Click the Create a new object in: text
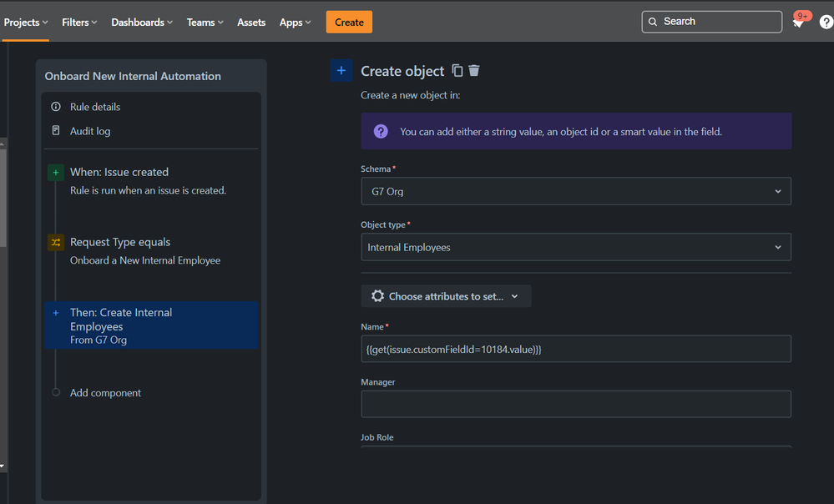 411,95
